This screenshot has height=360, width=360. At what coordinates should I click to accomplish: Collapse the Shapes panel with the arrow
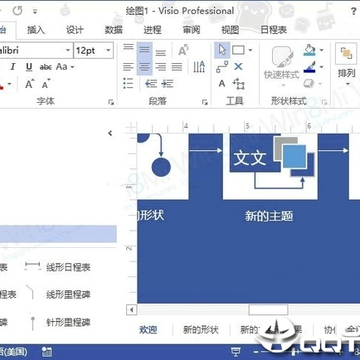point(110,133)
